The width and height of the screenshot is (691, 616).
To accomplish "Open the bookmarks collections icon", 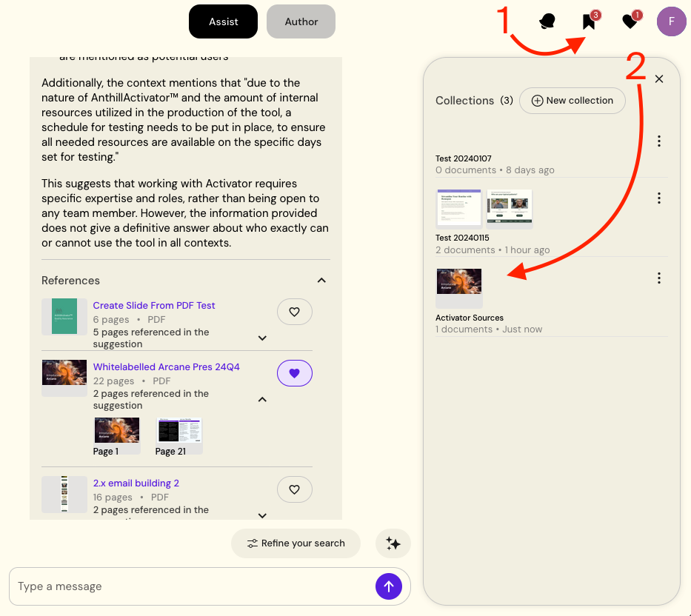I will tap(589, 21).
